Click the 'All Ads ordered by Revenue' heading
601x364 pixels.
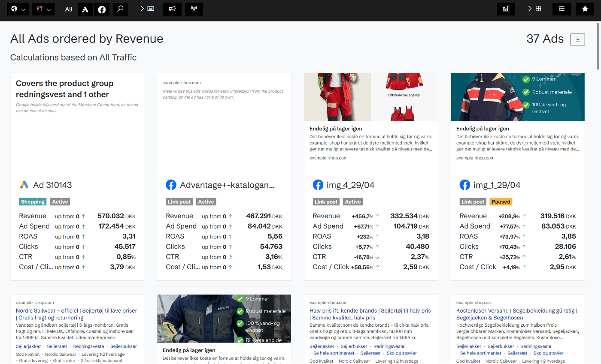87,39
